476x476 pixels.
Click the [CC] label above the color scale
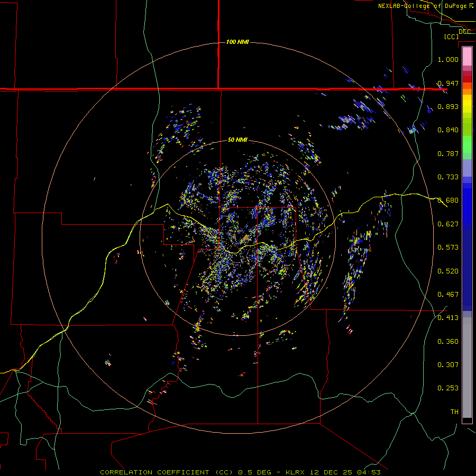[452, 36]
